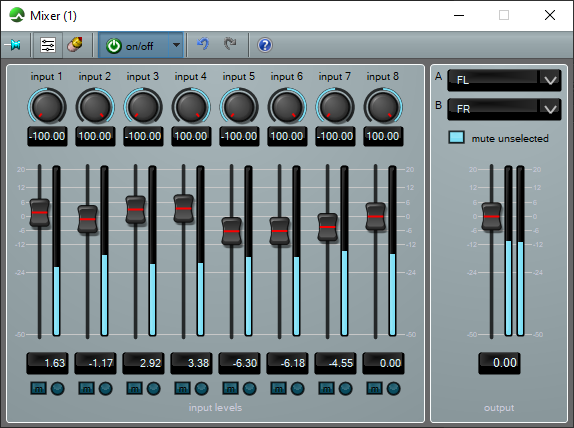Click the input 6 level fader handle

[279, 231]
